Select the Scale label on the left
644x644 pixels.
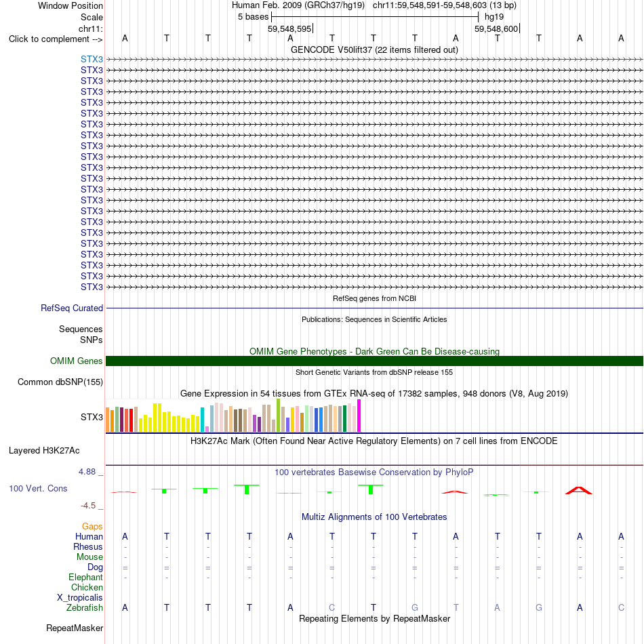coord(92,17)
